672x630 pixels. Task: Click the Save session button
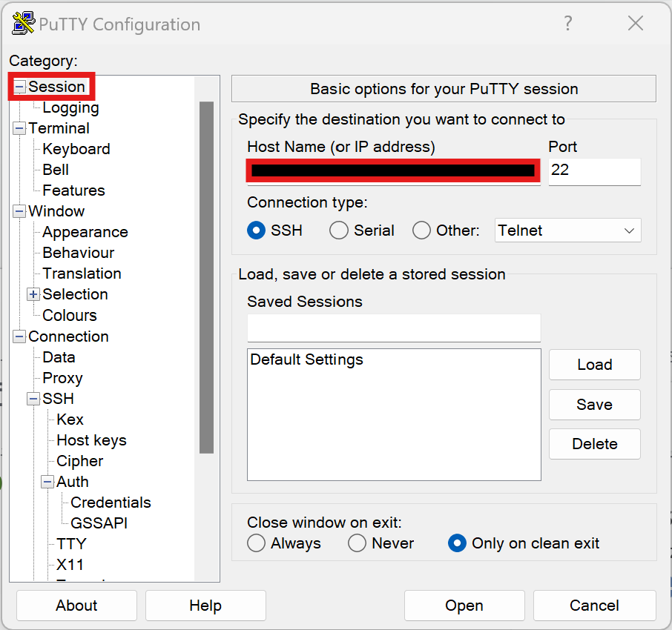tap(595, 404)
